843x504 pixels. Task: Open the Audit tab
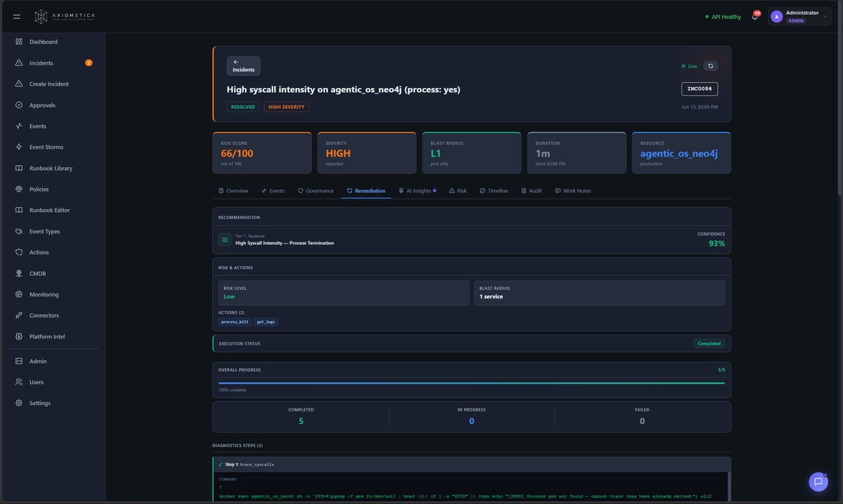pyautogui.click(x=531, y=191)
